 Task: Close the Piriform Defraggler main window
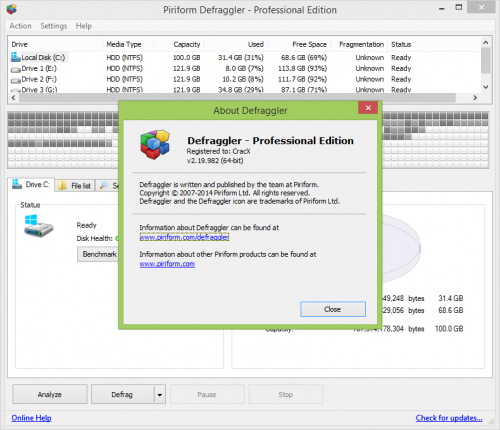(x=481, y=7)
